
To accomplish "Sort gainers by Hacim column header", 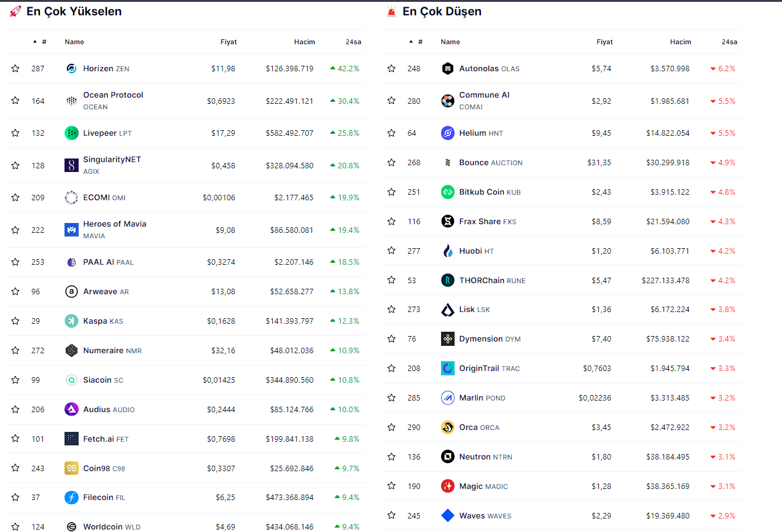I will (304, 42).
